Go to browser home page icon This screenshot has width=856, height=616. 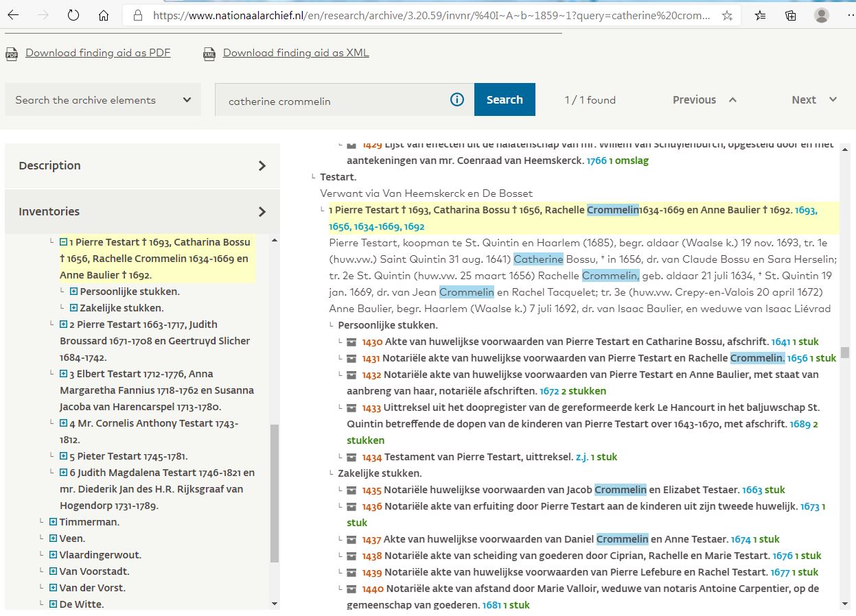[104, 15]
